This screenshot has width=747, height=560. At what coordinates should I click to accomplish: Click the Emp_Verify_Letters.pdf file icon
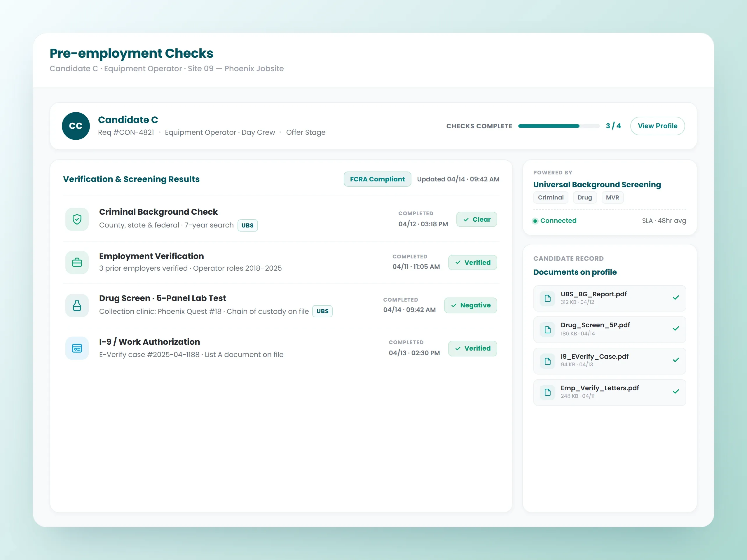tap(547, 393)
